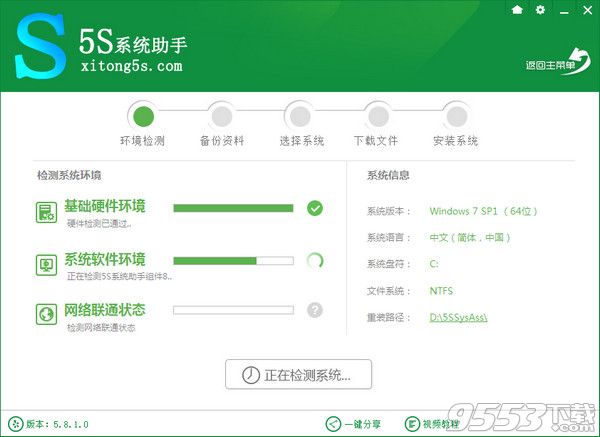
Task: Click the video tutorial icon
Action: [412, 424]
